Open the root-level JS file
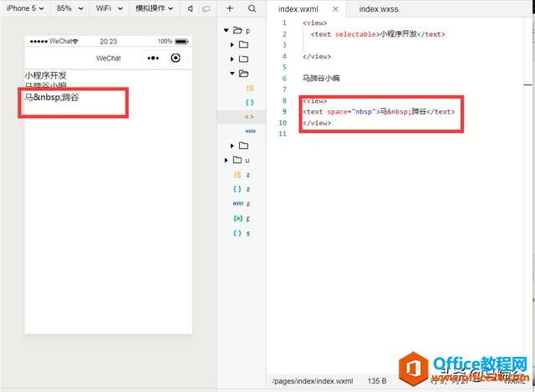The image size is (535, 392). point(237,175)
